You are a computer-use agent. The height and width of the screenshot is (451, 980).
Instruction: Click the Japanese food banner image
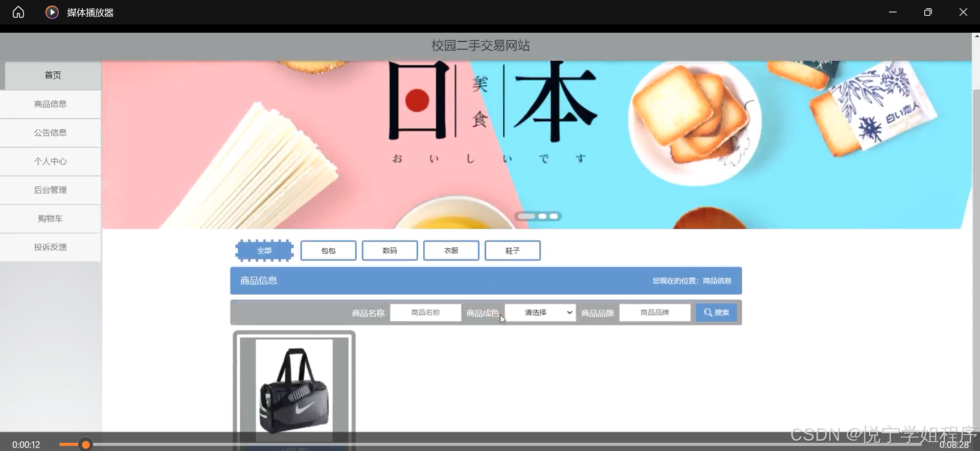(x=537, y=145)
